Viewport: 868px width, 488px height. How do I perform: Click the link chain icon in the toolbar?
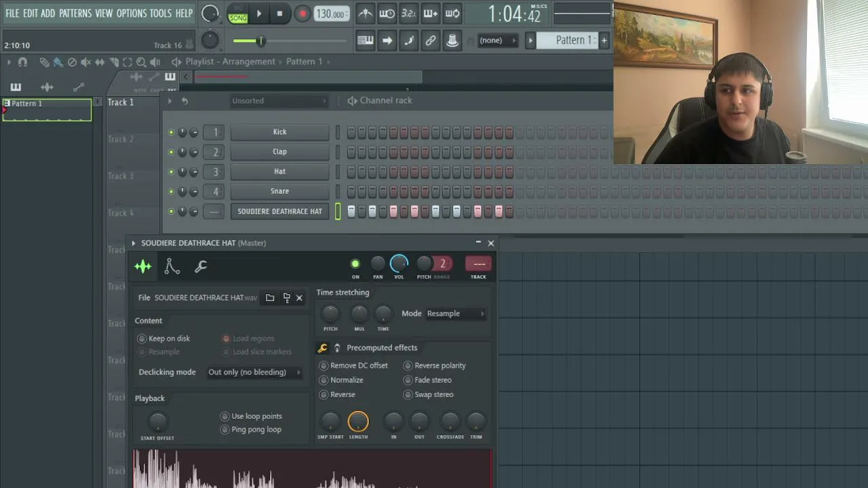tap(431, 41)
